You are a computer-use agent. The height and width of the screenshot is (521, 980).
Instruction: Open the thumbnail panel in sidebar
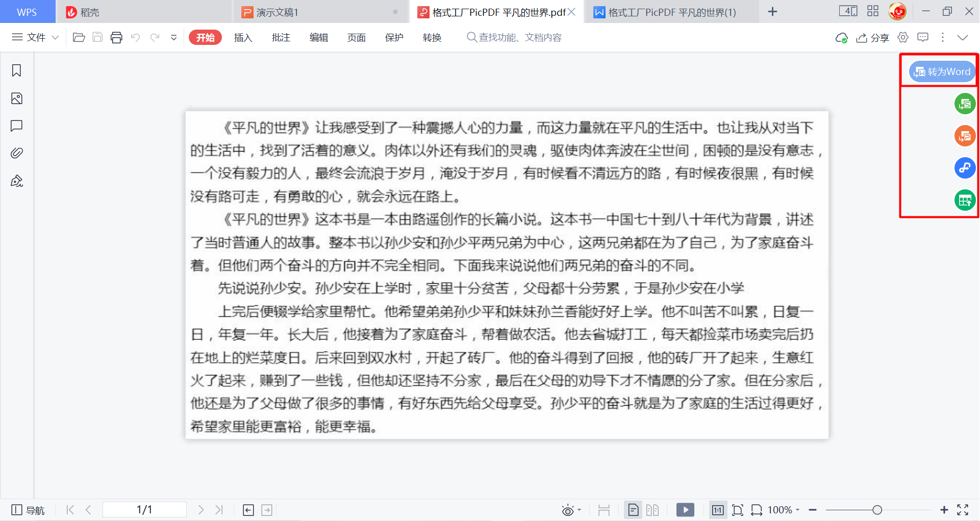17,98
